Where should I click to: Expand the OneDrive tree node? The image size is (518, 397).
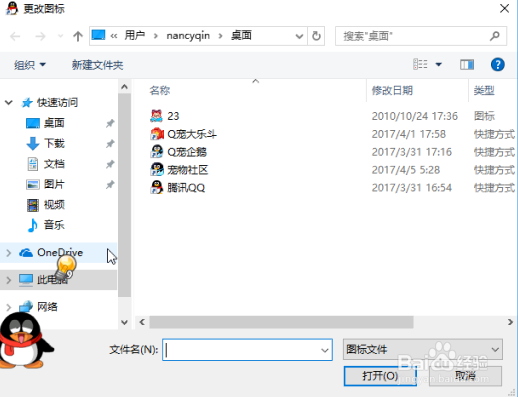[x=9, y=253]
